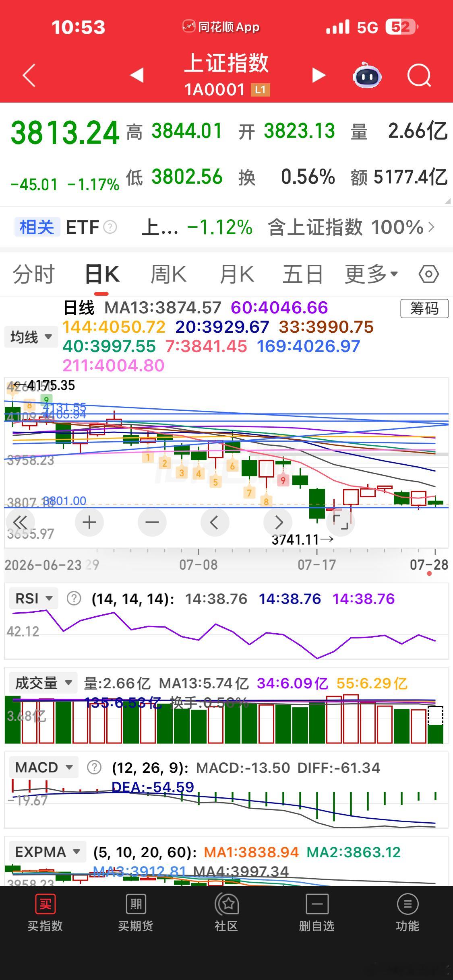The image size is (453, 980).
Task: Tap the latest price 3813.24
Action: coord(65,133)
